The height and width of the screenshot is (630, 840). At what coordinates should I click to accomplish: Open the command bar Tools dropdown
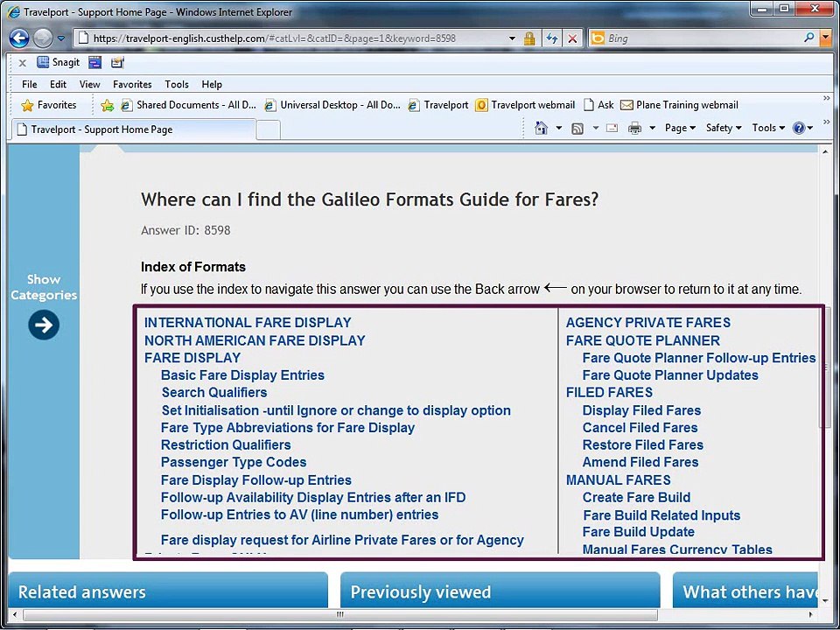tap(768, 128)
